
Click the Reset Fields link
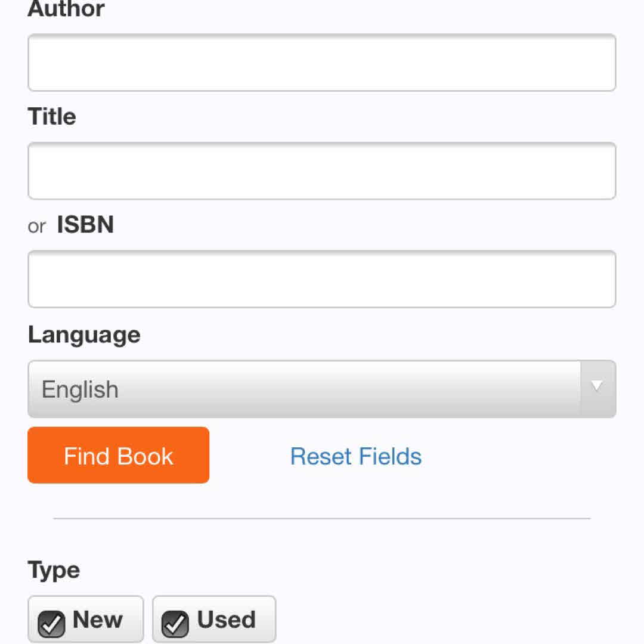pos(356,456)
